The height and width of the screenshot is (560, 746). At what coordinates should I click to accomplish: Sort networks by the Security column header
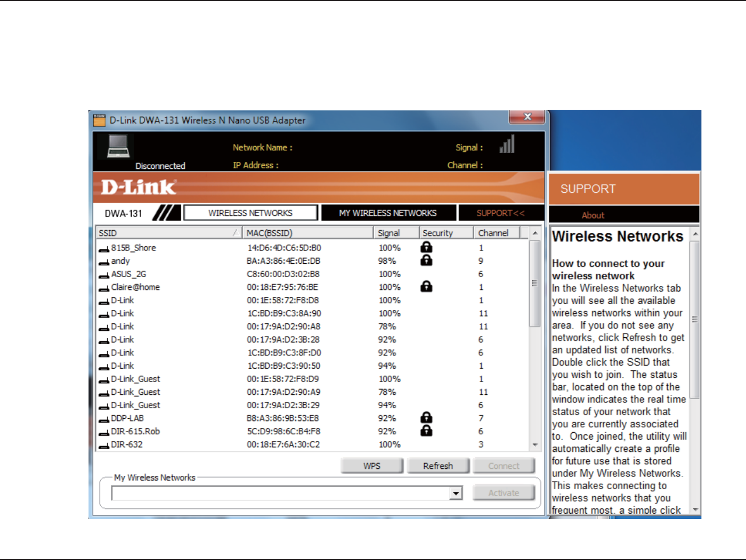coord(447,233)
